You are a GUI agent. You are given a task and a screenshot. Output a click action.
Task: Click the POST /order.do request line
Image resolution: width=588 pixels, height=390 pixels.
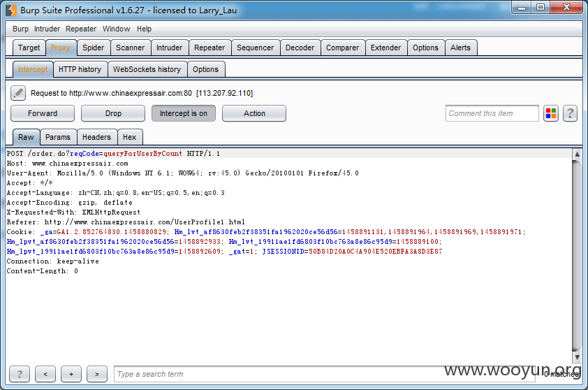point(113,154)
